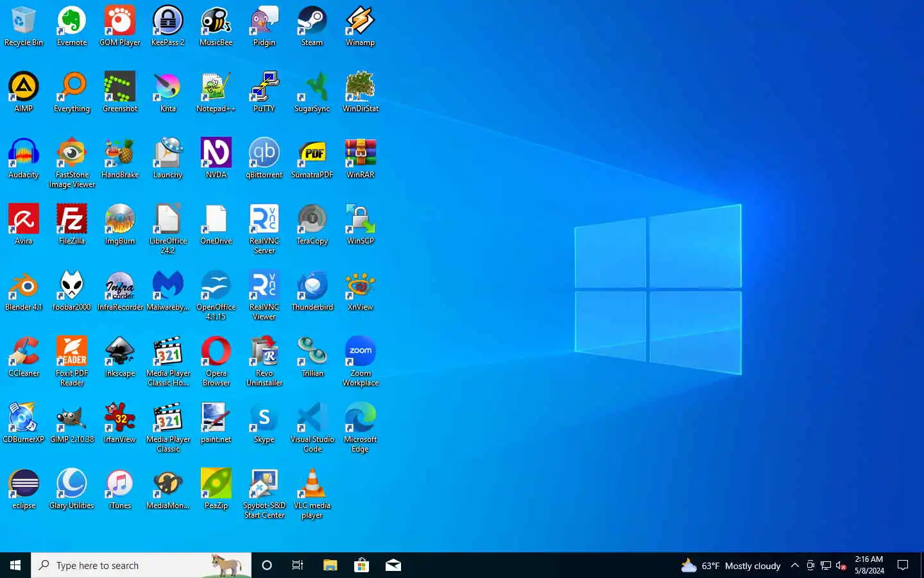
Task: Click the Revo Uninstaller icon
Action: click(264, 362)
